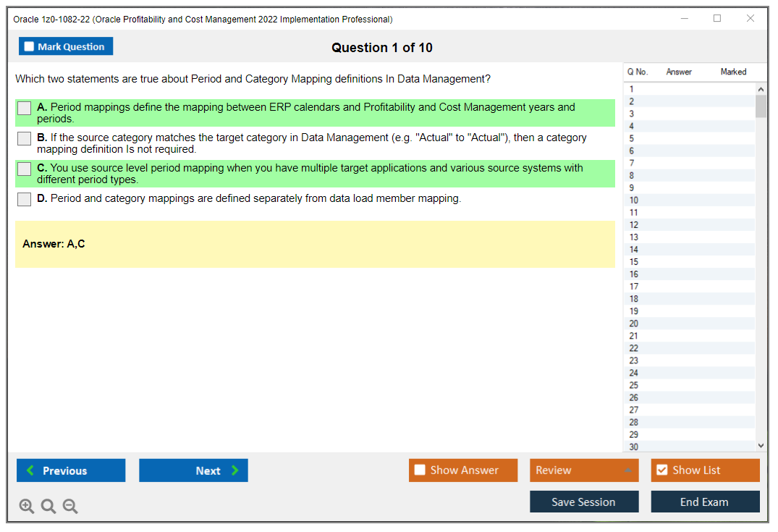Viewport: 778px width, 532px height.
Task: Click the Answer column header
Action: (x=679, y=72)
